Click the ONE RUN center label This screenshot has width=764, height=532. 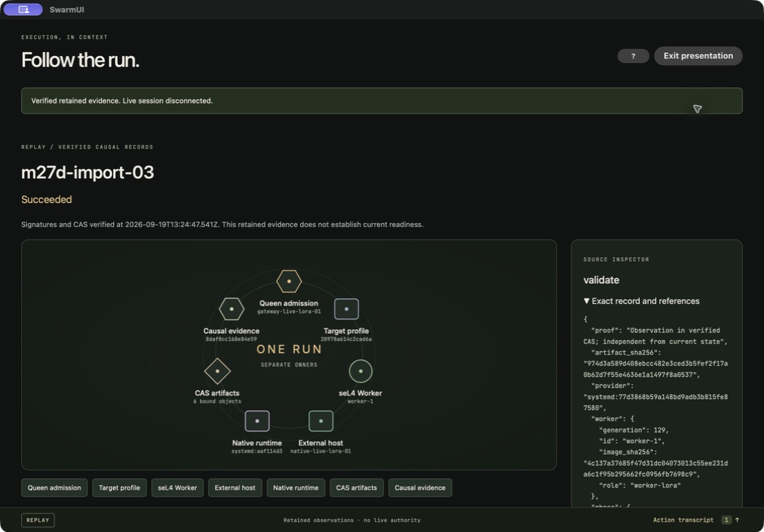289,350
